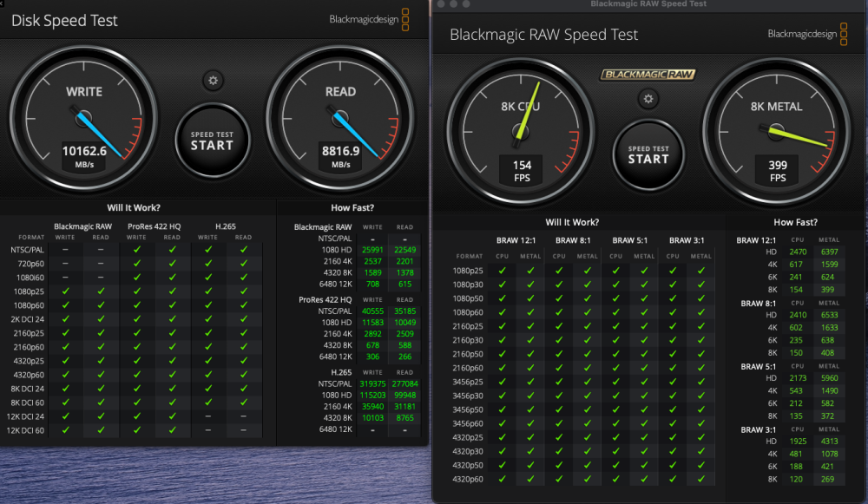
Task: Click Blackmagicdesign logo in RAW Speed Test
Action: coord(807,34)
